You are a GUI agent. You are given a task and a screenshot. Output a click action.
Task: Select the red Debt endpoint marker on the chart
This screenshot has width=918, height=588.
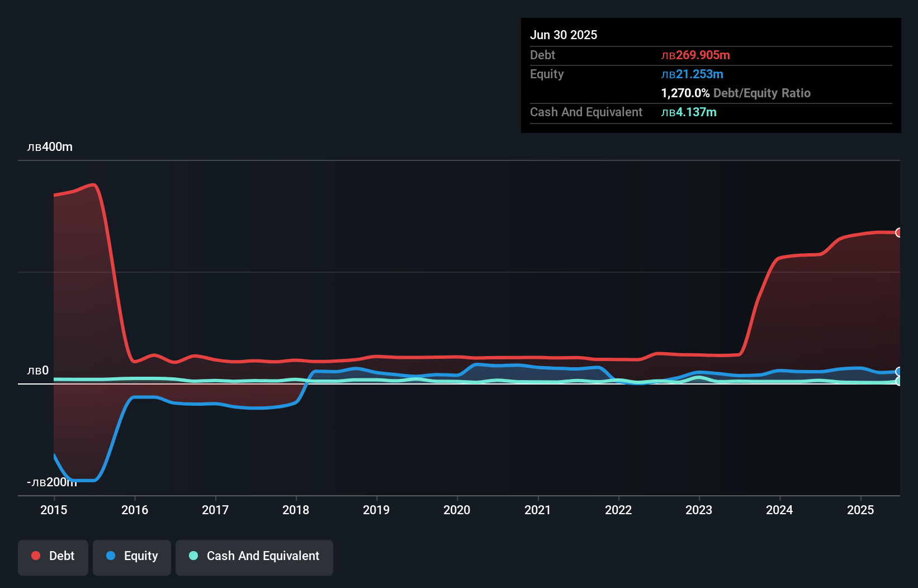tap(898, 233)
